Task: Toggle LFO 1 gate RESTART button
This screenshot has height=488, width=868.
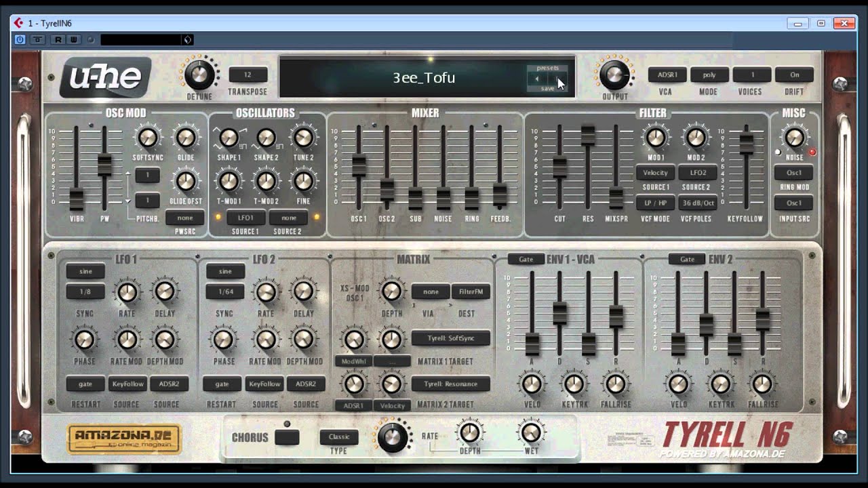Action: [85, 384]
